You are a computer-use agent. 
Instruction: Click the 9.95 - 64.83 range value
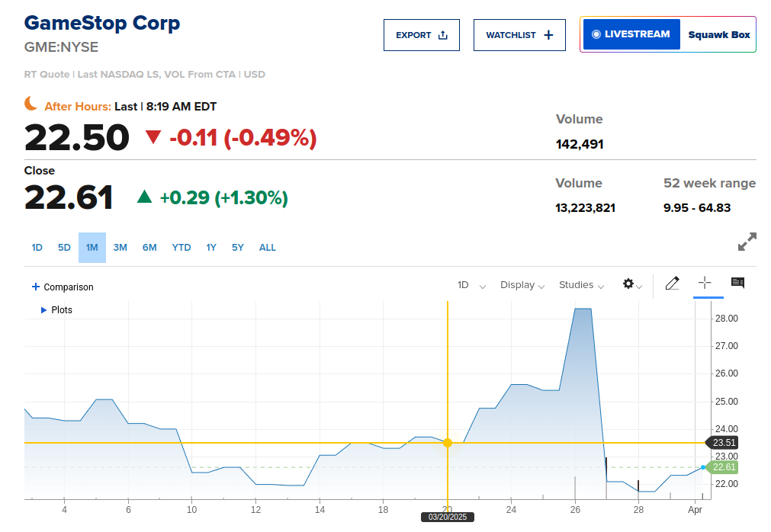click(x=697, y=208)
